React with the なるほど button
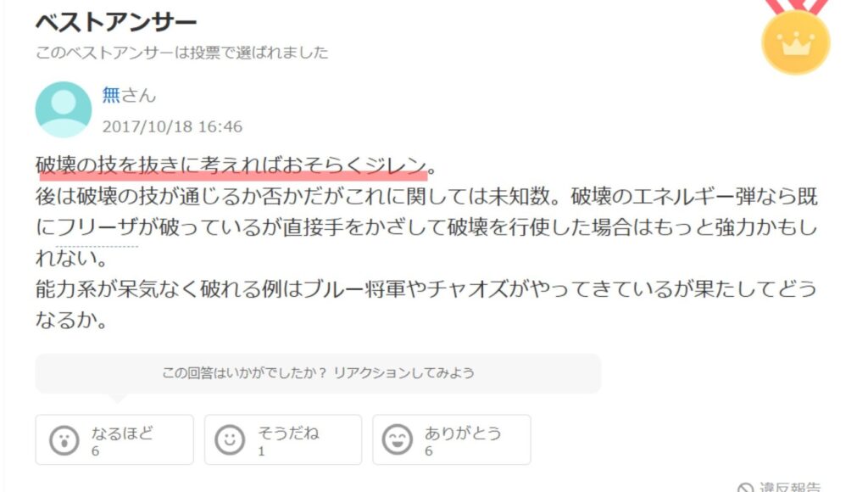The width and height of the screenshot is (868, 492). point(114,440)
